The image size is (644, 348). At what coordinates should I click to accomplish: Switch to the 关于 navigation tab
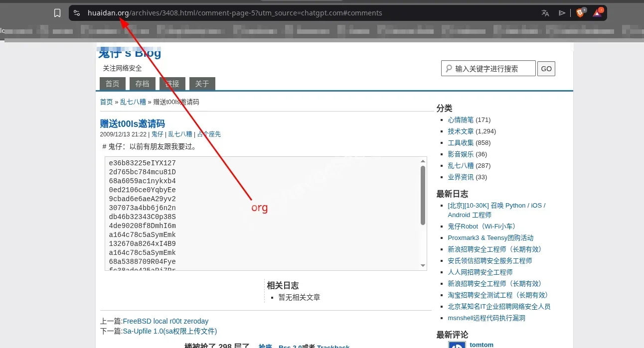pyautogui.click(x=202, y=84)
